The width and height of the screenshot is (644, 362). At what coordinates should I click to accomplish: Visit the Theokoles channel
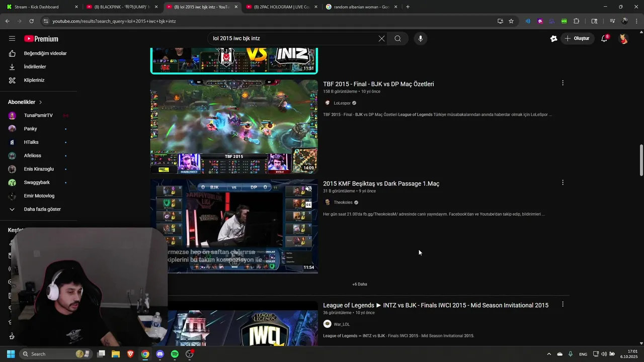point(343,203)
